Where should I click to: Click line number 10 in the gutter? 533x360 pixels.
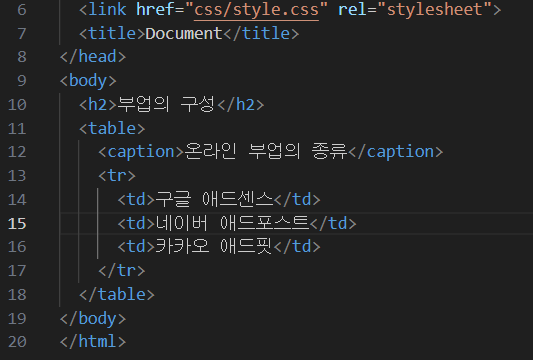point(17,104)
